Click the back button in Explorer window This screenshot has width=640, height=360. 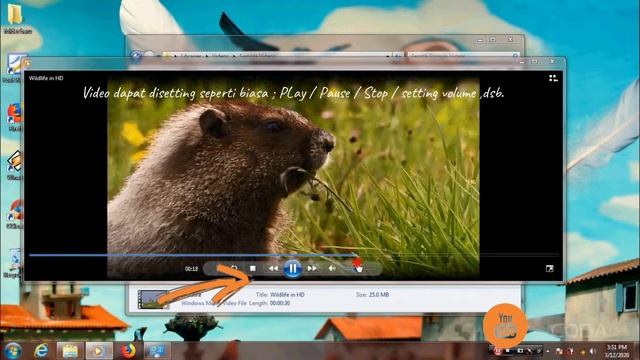coord(136,55)
